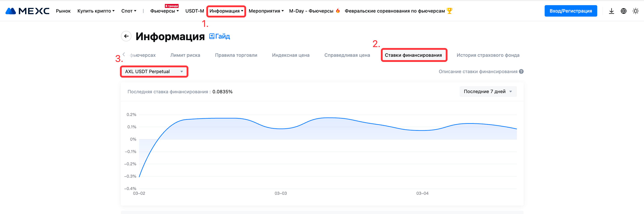This screenshot has width=644, height=214.
Task: Select the Индексная цена tab
Action: pos(290,55)
